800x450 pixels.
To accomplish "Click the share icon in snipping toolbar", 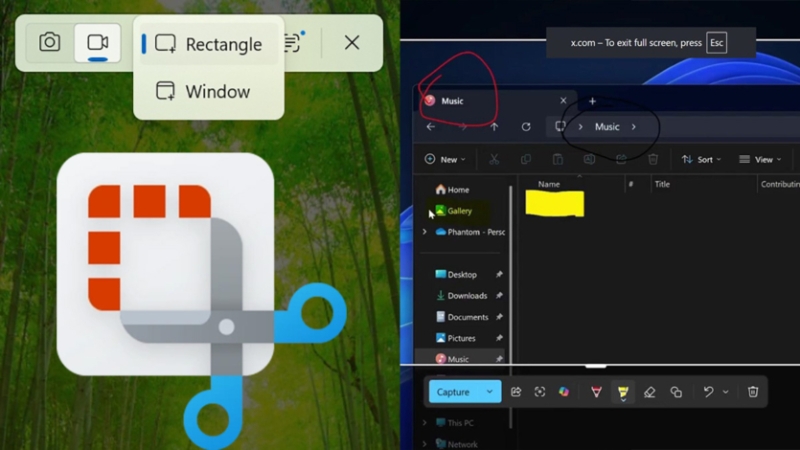I will [516, 392].
